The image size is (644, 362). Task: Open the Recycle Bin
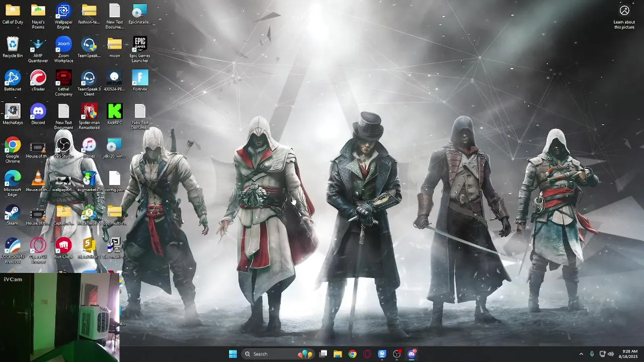pyautogui.click(x=13, y=47)
